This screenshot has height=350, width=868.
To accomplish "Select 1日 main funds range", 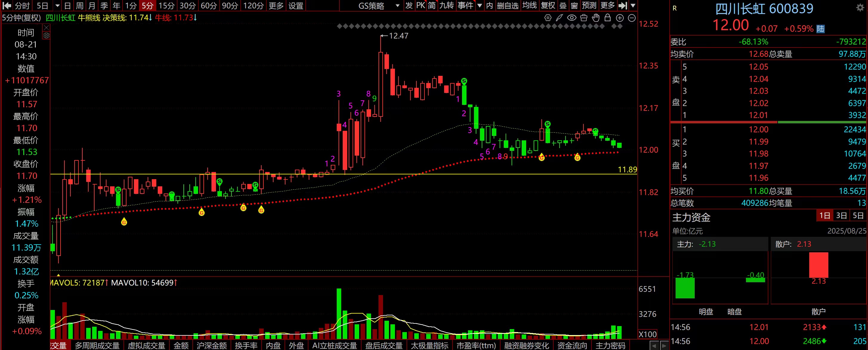I will click(824, 215).
